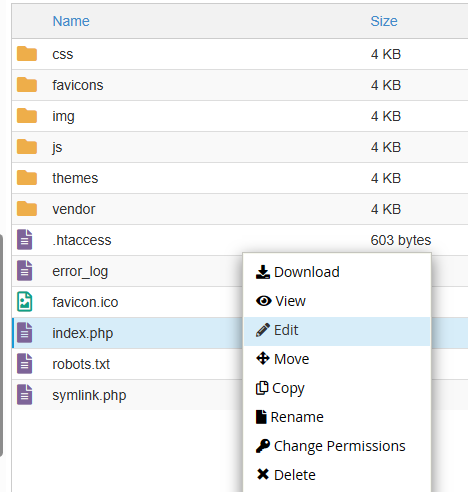Select the themes folder row

[x=240, y=178]
